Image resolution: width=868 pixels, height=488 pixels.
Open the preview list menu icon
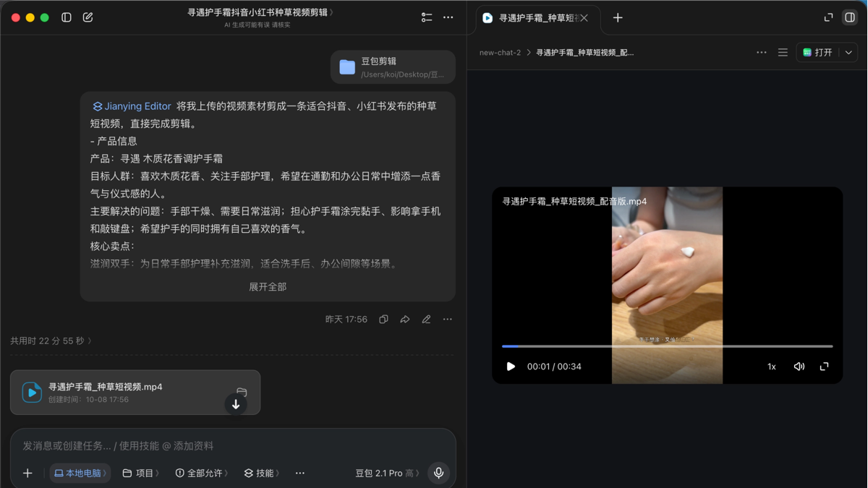tap(783, 53)
